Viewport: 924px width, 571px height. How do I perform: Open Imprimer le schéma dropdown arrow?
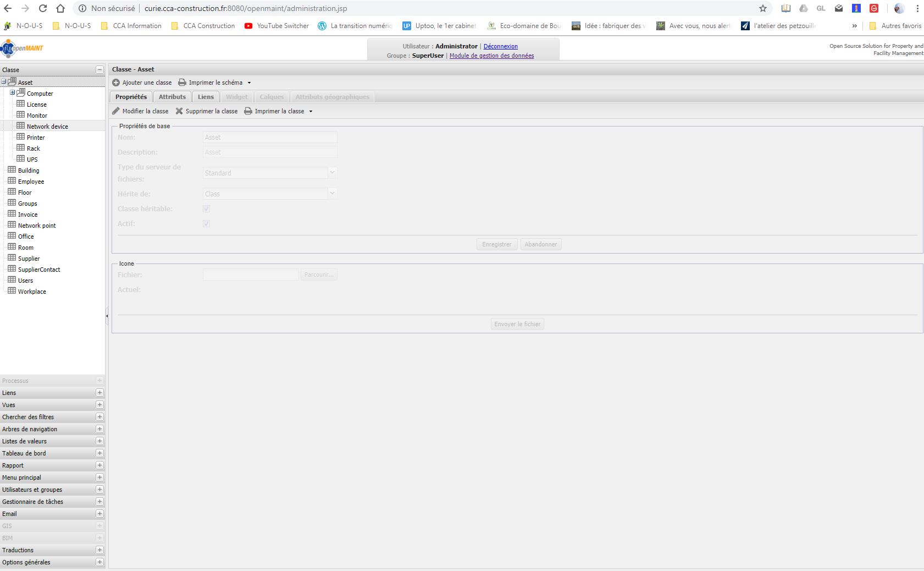click(249, 83)
